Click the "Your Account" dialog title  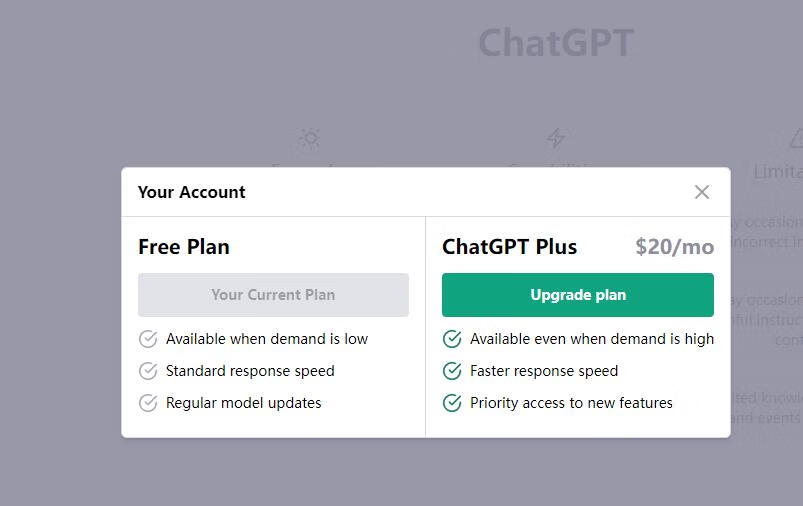click(192, 192)
